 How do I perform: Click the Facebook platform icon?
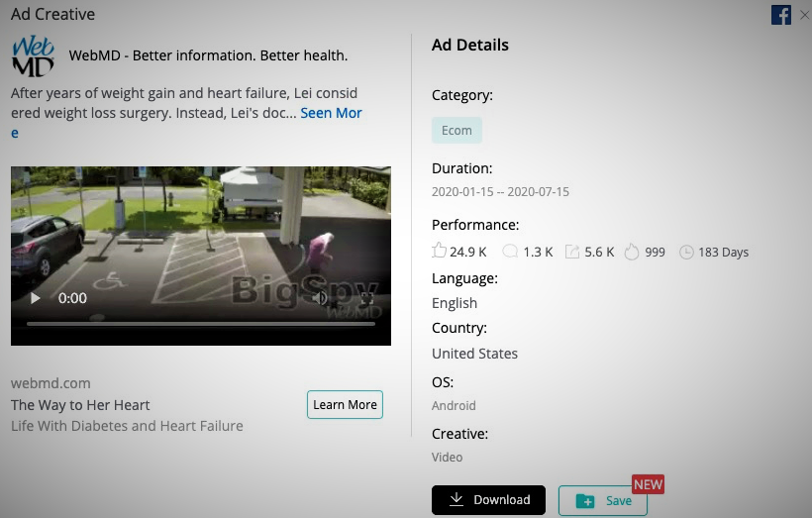click(x=781, y=15)
